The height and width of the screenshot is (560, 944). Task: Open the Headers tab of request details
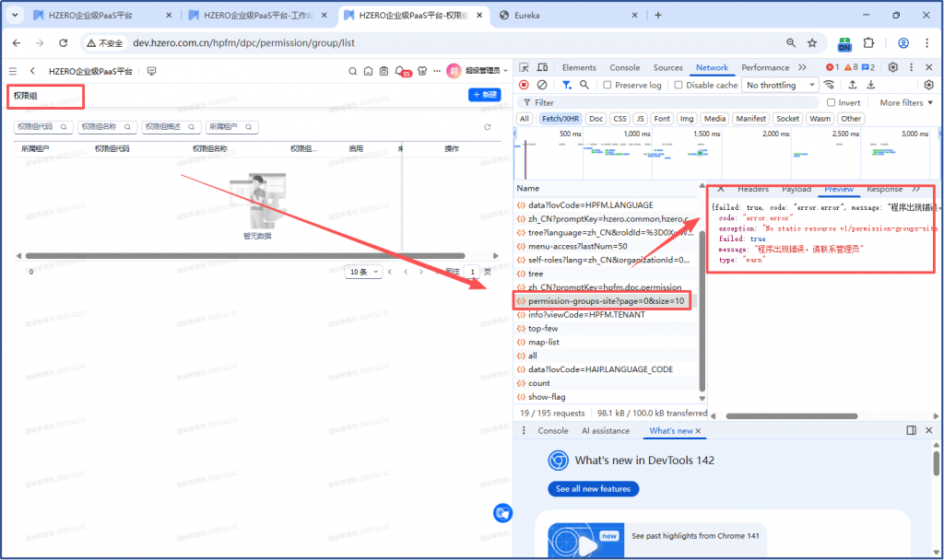click(752, 189)
